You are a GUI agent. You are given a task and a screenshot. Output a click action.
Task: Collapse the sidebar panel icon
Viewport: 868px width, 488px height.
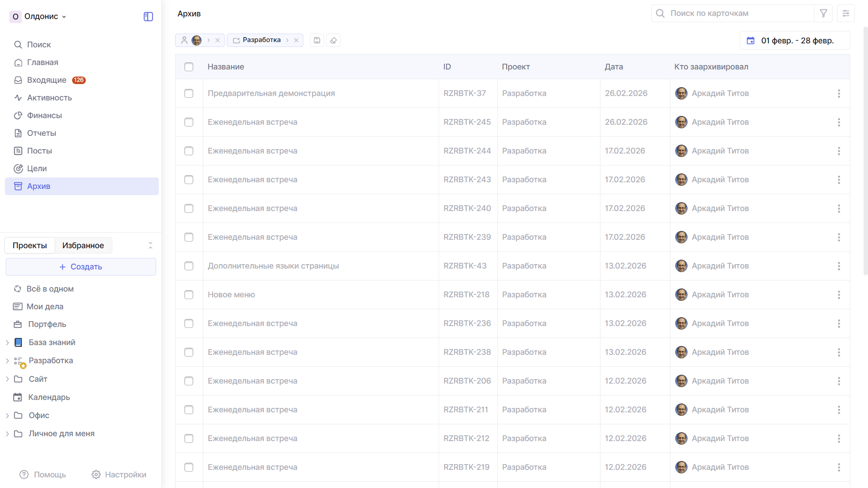(148, 16)
